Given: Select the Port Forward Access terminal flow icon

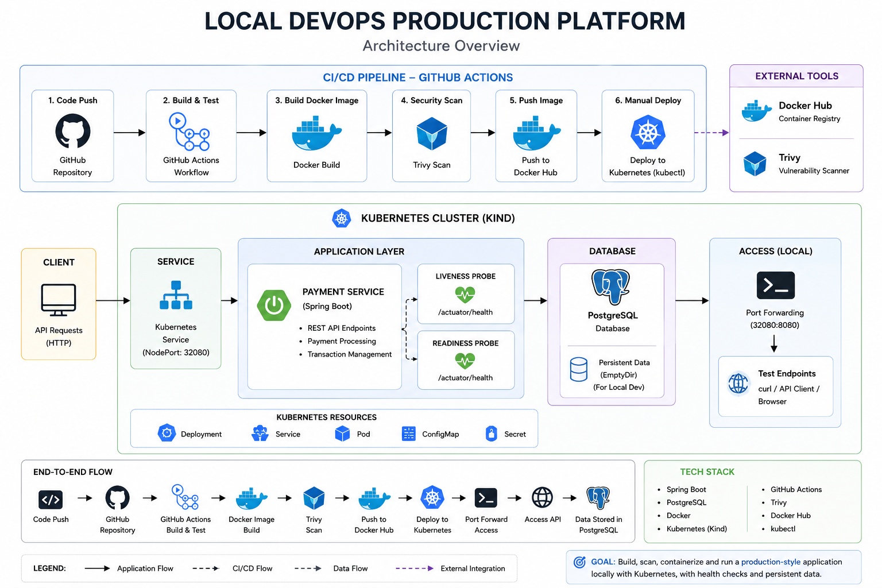Looking at the screenshot, I should 486,498.
